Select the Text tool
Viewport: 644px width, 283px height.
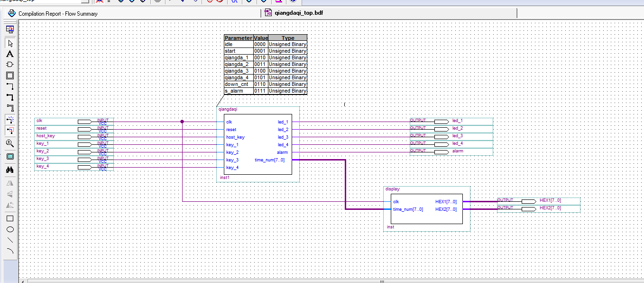pyautogui.click(x=9, y=54)
